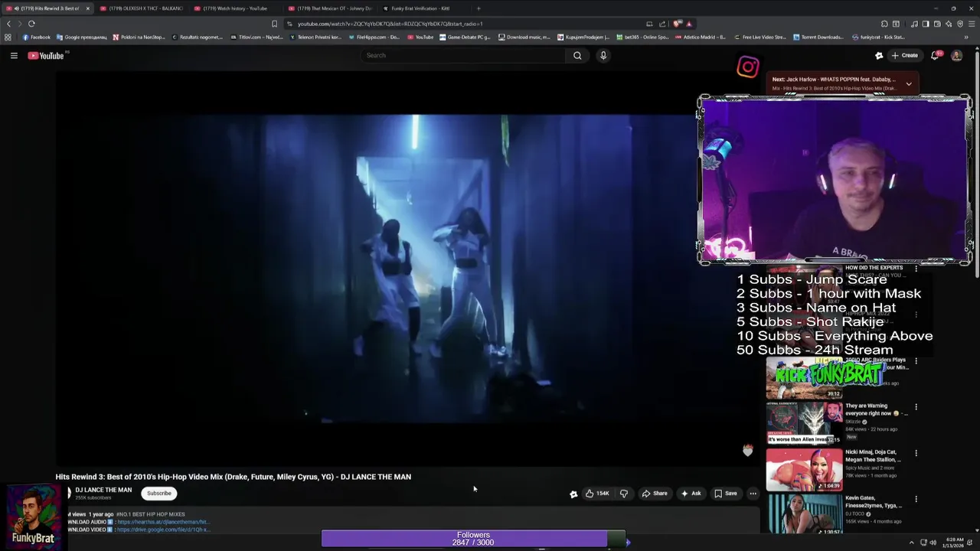
Task: Open the hearthis.at download audio link
Action: pos(162,522)
